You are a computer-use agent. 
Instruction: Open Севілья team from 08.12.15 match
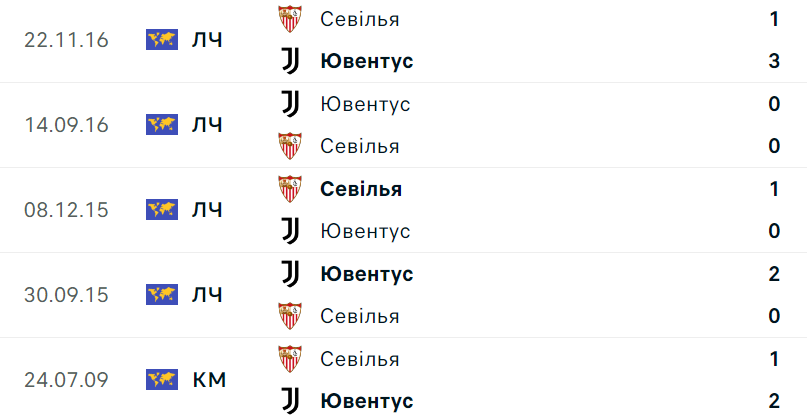pos(361,189)
